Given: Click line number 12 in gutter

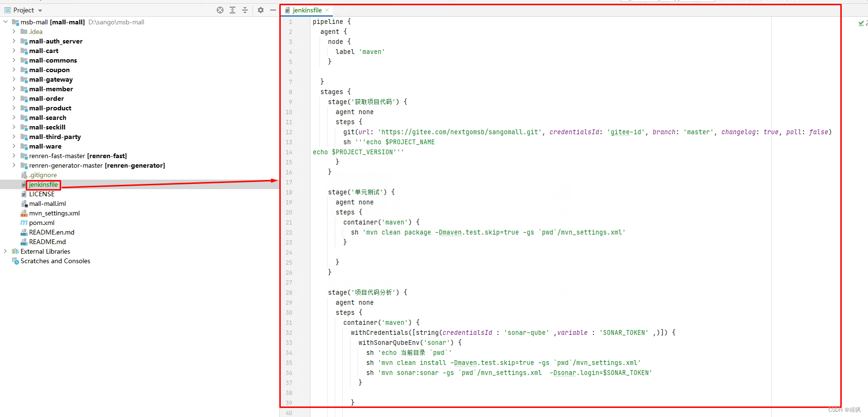Looking at the screenshot, I should click(289, 132).
